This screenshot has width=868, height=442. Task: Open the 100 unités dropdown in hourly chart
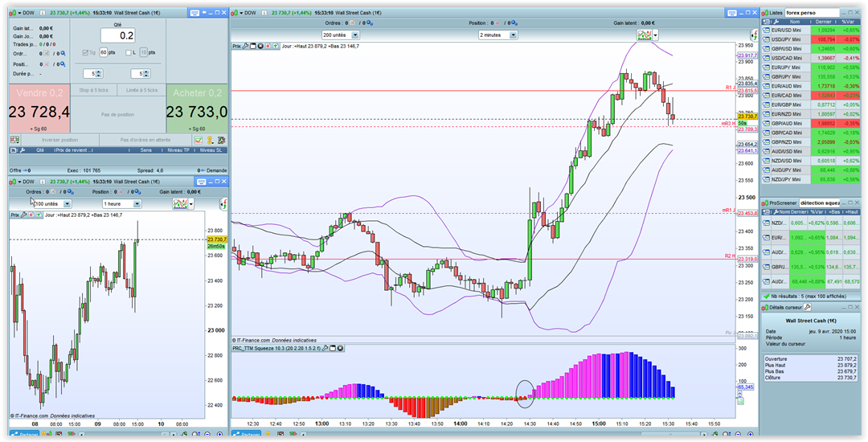(x=53, y=203)
